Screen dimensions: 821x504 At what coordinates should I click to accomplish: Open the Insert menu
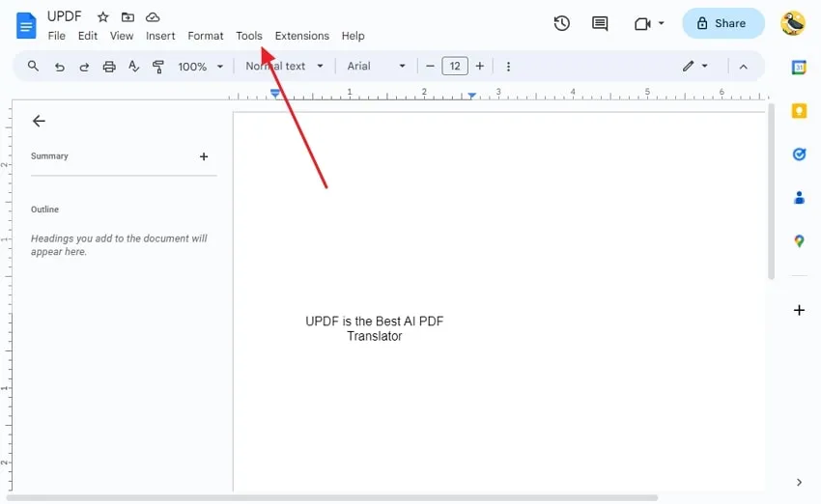click(160, 36)
